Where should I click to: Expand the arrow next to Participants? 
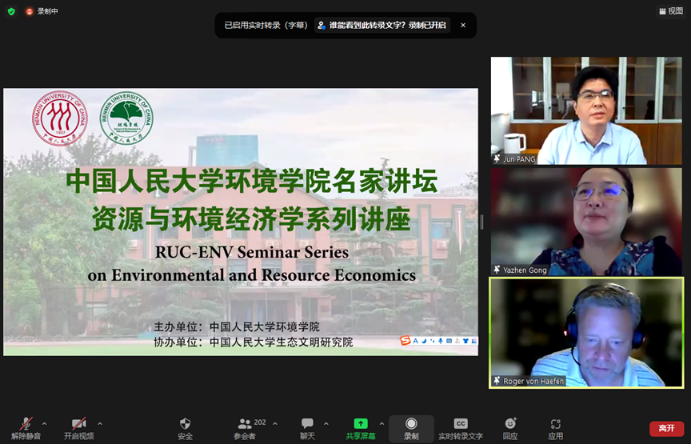tap(275, 424)
